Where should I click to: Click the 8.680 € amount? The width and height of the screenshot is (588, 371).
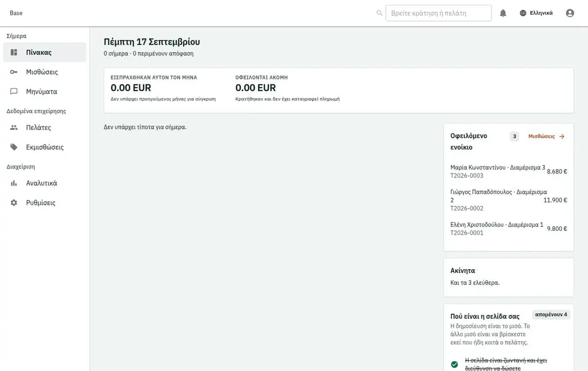[557, 172]
